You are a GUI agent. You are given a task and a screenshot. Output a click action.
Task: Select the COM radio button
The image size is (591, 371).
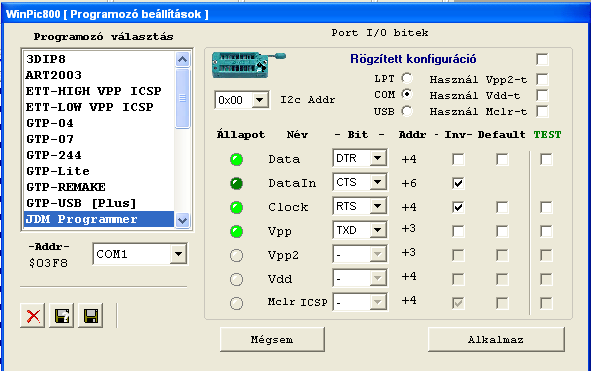click(407, 94)
